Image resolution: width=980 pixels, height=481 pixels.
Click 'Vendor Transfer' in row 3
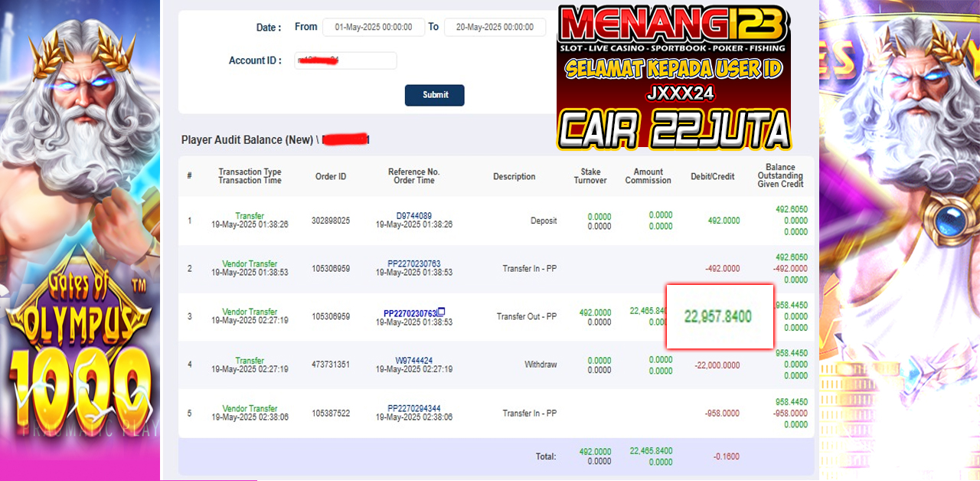[x=250, y=312]
